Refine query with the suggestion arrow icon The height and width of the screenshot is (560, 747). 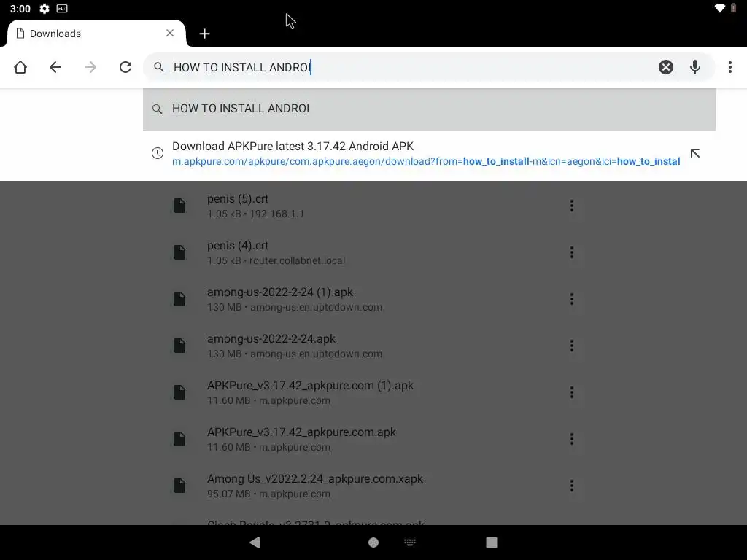pyautogui.click(x=695, y=153)
